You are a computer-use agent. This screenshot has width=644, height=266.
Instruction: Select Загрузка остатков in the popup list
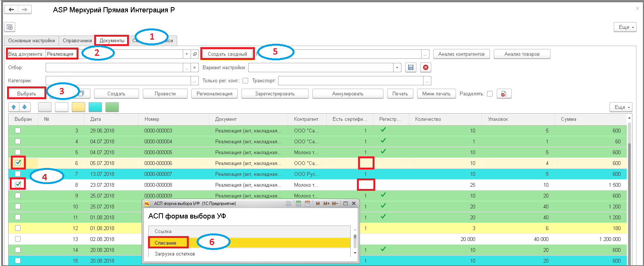[x=249, y=254]
